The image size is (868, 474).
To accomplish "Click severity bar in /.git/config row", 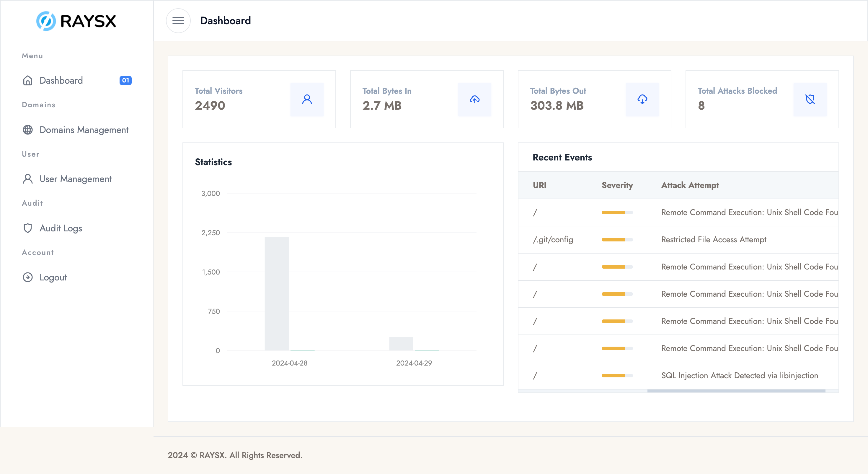I will click(617, 240).
